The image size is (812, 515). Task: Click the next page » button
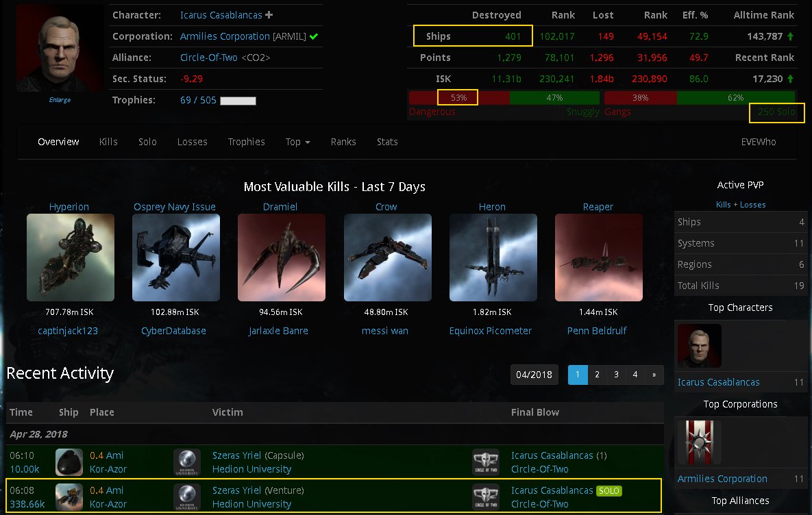[x=654, y=375]
